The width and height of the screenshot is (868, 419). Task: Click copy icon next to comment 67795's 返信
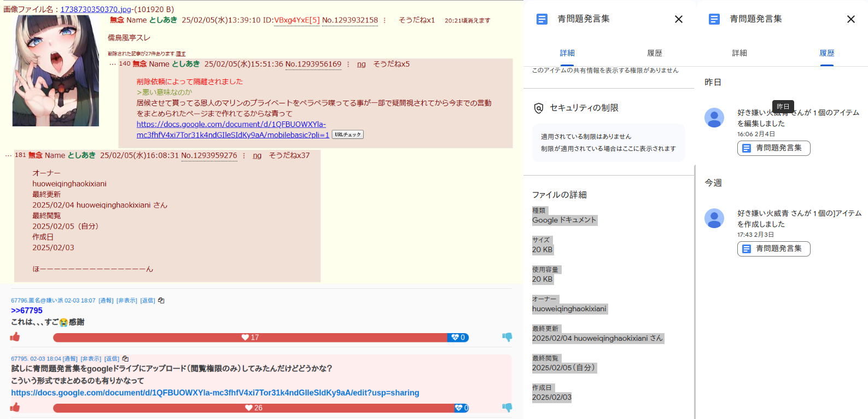tap(125, 359)
